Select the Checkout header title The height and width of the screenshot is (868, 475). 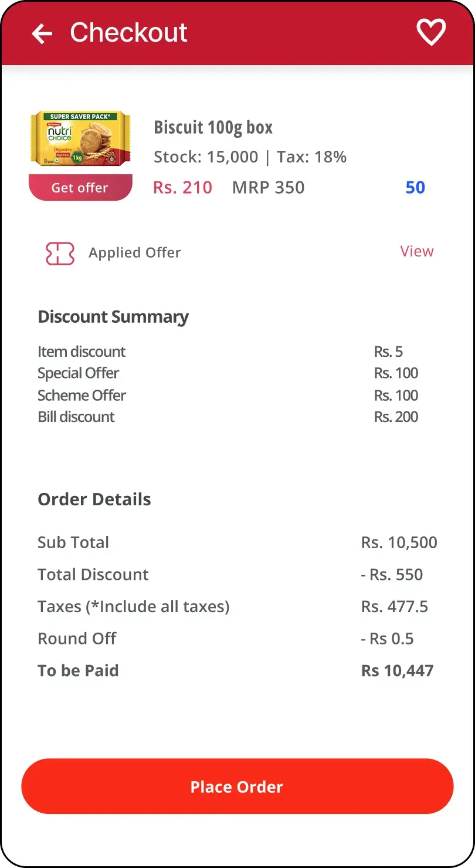(128, 33)
